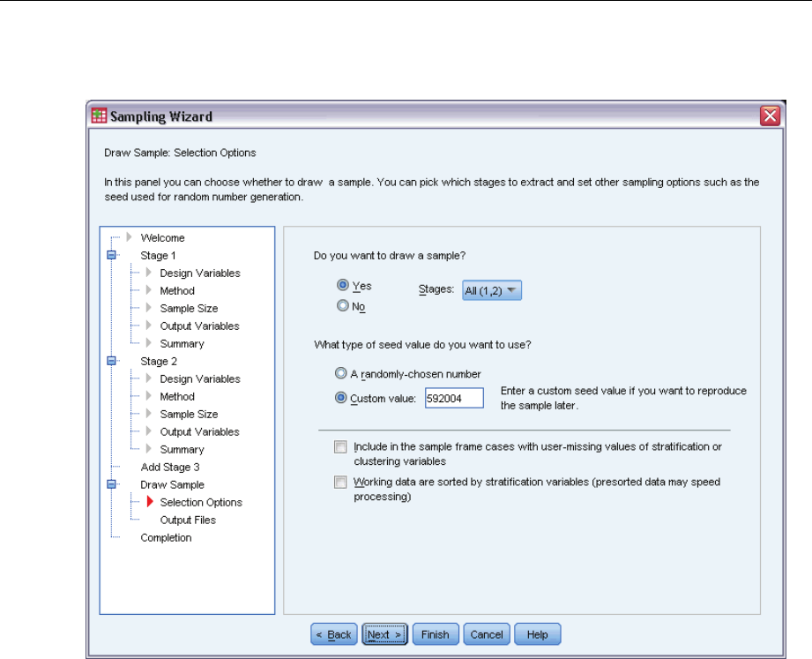This screenshot has height=659, width=812.
Task: Close the Sampling Wizard dialog
Action: [x=770, y=116]
